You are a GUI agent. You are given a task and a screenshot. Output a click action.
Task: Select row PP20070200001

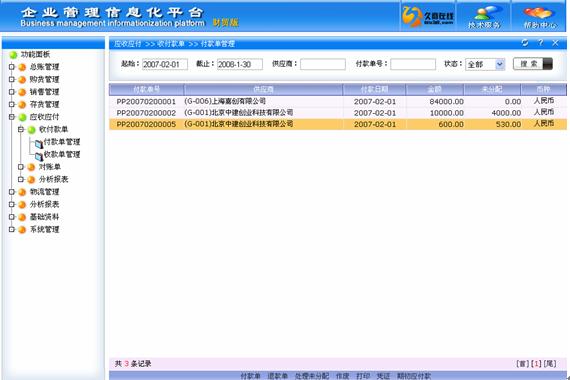(338, 101)
